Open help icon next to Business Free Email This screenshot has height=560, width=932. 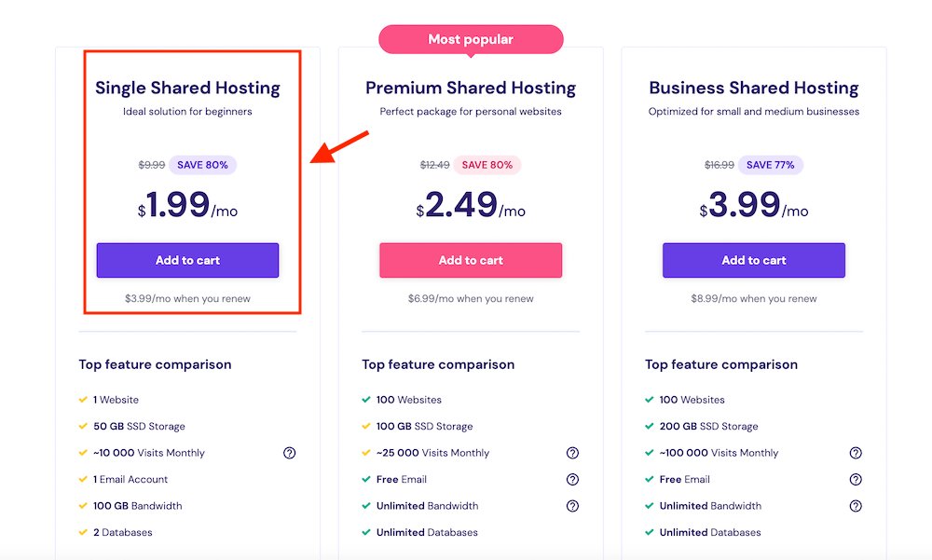pyautogui.click(x=856, y=480)
